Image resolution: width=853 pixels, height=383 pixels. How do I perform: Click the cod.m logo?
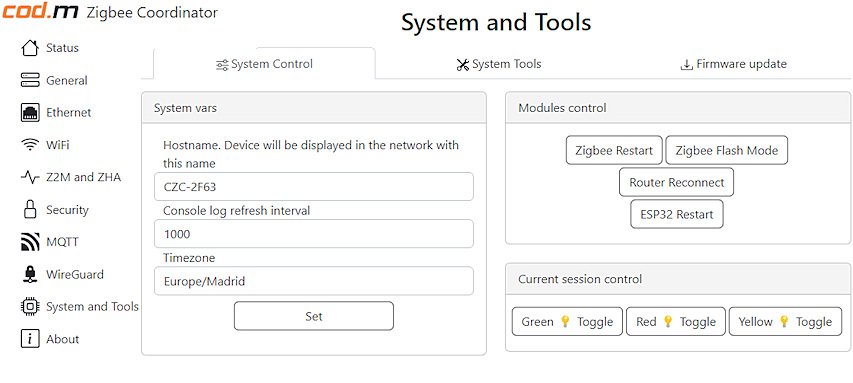point(40,12)
